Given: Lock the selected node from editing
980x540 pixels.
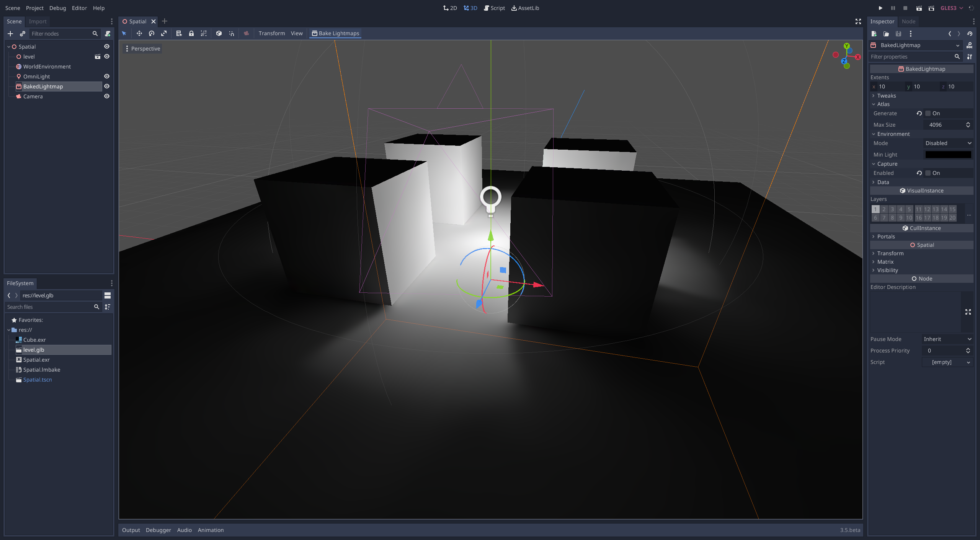Looking at the screenshot, I should 191,33.
